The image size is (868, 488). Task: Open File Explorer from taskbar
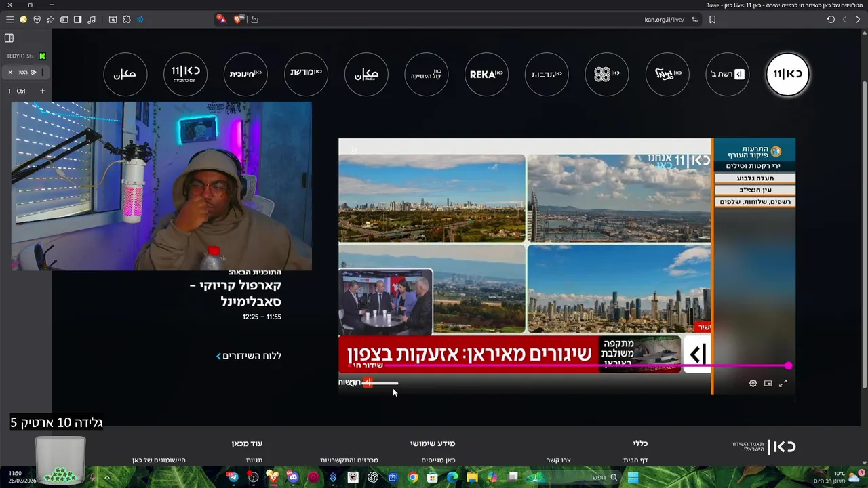(472, 477)
